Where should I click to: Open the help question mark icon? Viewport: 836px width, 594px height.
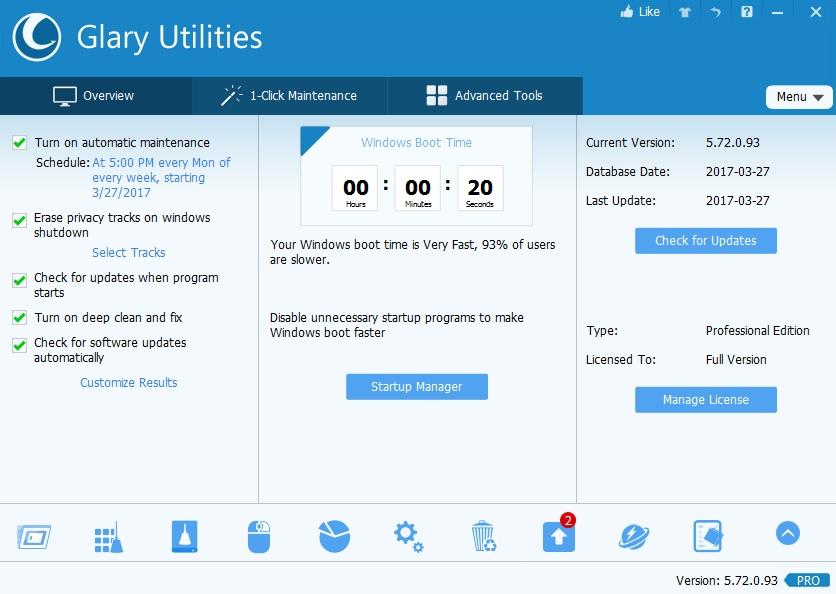pyautogui.click(x=747, y=12)
